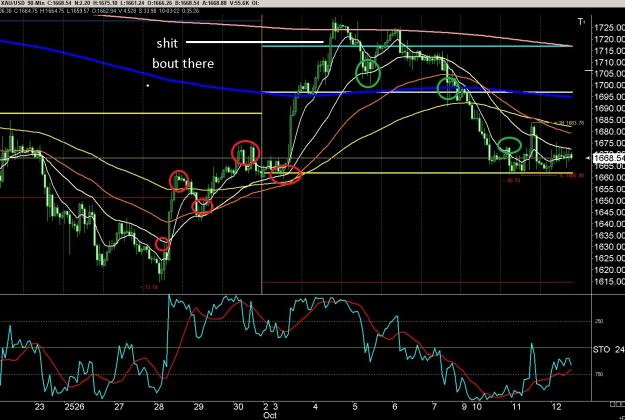Click the 1700.00 price axis label
This screenshot has width=625, height=420.
(609, 85)
